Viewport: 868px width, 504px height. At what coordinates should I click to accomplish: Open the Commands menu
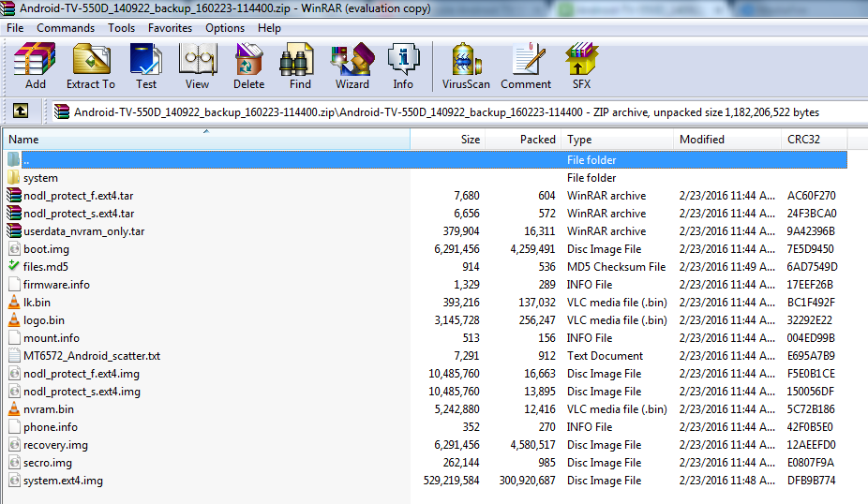coord(66,28)
